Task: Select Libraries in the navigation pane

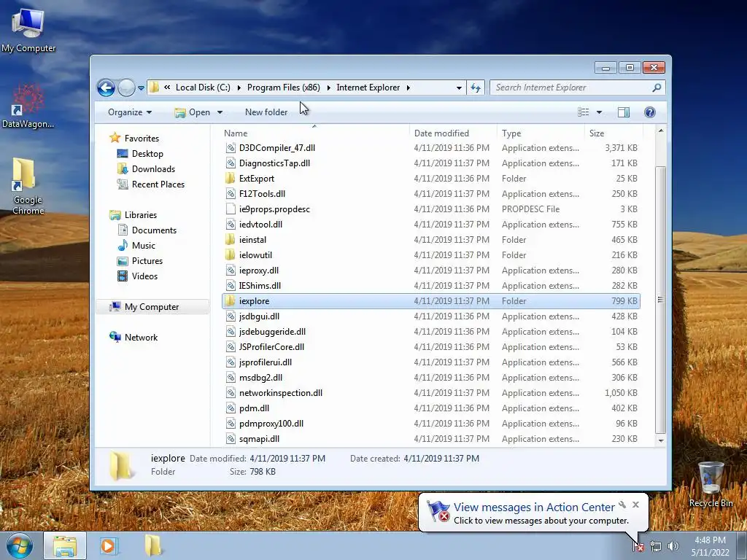Action: click(141, 215)
